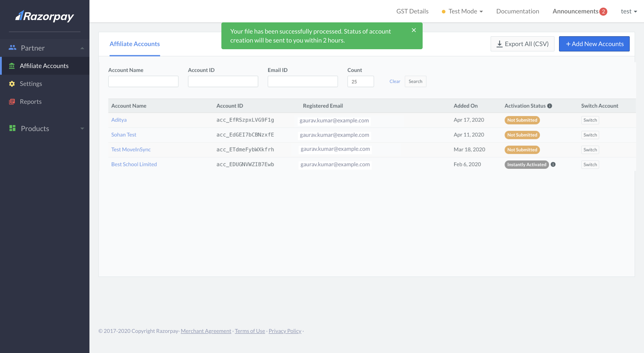Focus the Account Name filter field
The image size is (644, 353).
coord(143,81)
